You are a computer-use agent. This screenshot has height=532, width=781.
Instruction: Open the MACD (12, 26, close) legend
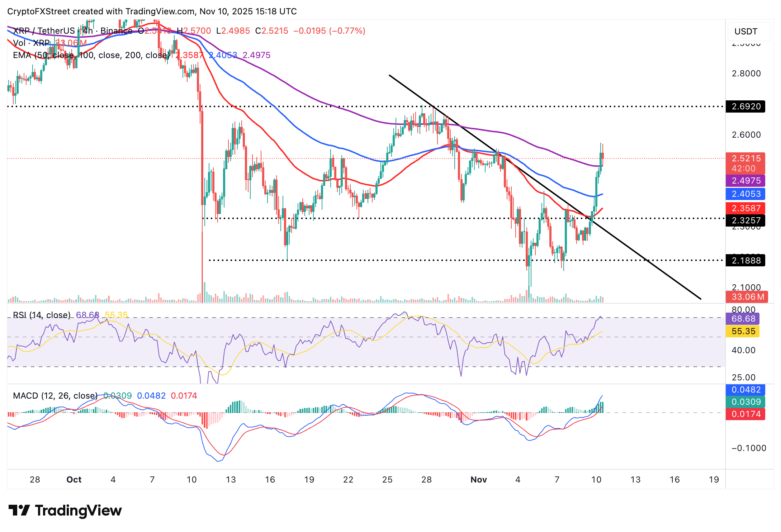pos(55,396)
